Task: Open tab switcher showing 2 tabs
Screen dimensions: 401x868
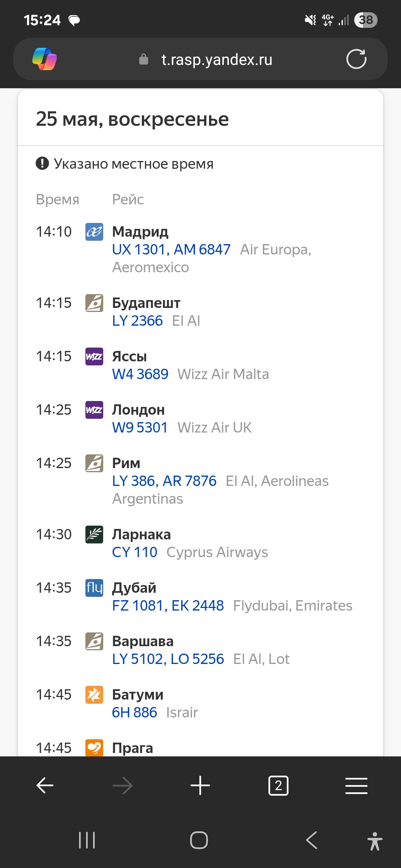Action: pyautogui.click(x=278, y=785)
